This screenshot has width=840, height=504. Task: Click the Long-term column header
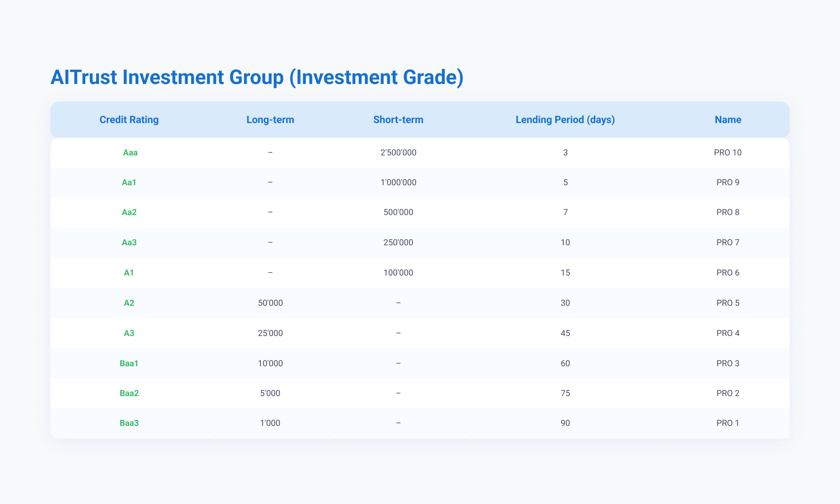270,120
